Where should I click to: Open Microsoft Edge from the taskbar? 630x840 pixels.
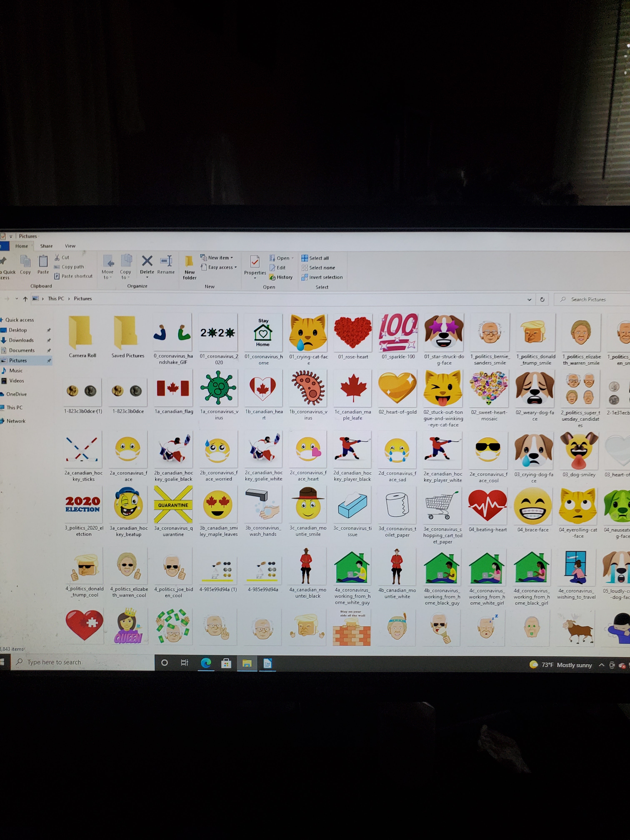(x=206, y=663)
